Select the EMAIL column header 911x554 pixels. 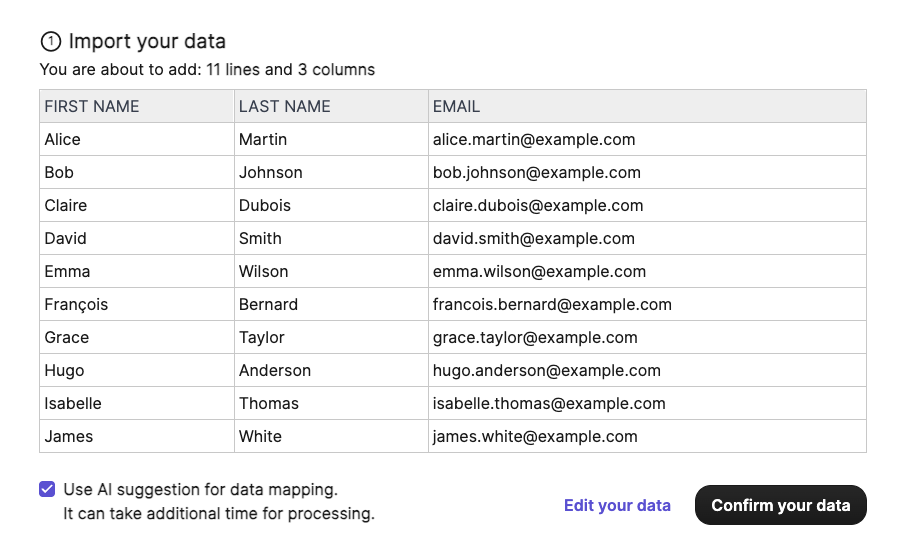pos(456,106)
